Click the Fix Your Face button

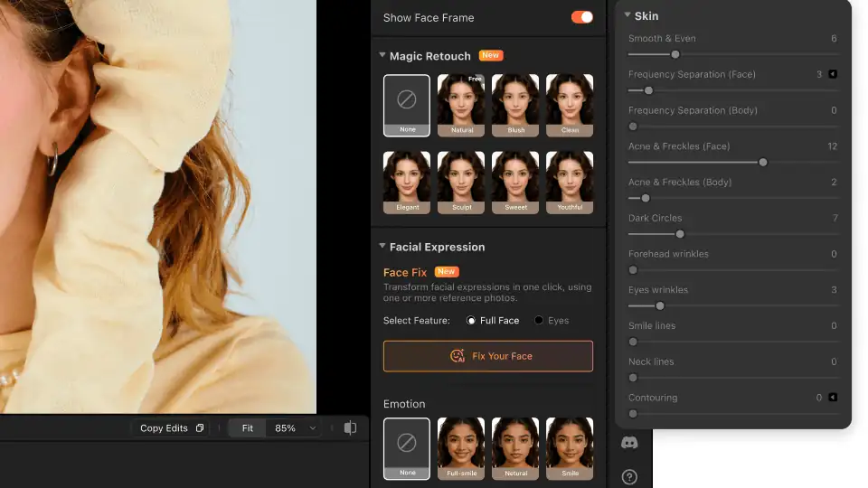[x=487, y=356]
